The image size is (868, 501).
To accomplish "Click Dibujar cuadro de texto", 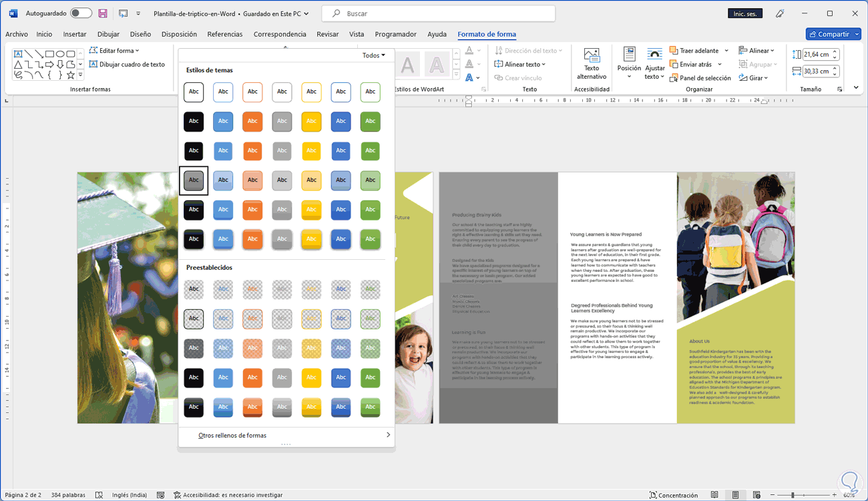I will point(127,65).
